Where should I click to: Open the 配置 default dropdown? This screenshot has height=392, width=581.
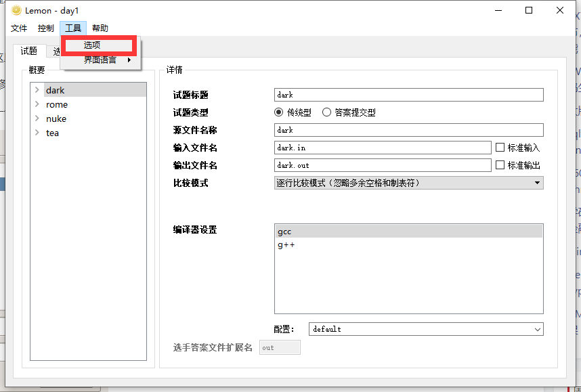pyautogui.click(x=426, y=329)
